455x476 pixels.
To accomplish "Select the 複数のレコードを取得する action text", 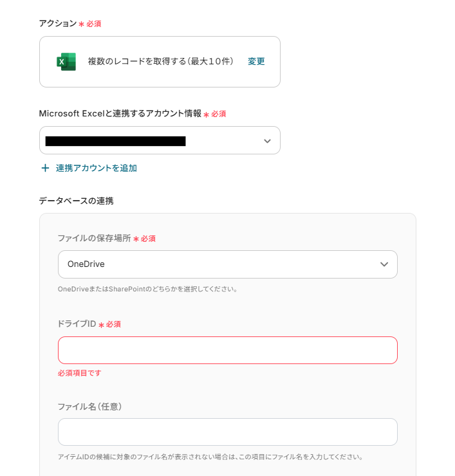I will click(160, 62).
